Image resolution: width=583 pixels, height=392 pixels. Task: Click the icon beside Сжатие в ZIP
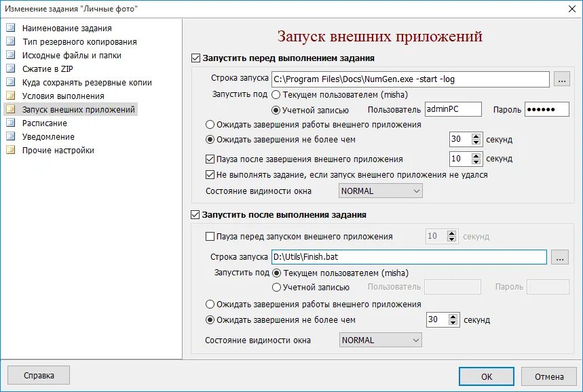(x=11, y=68)
